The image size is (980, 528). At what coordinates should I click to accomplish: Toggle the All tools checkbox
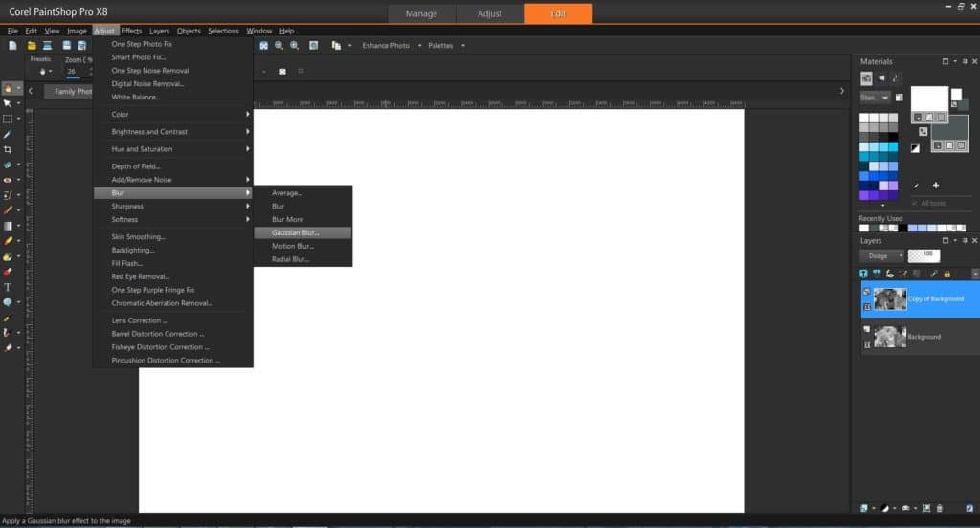point(915,203)
